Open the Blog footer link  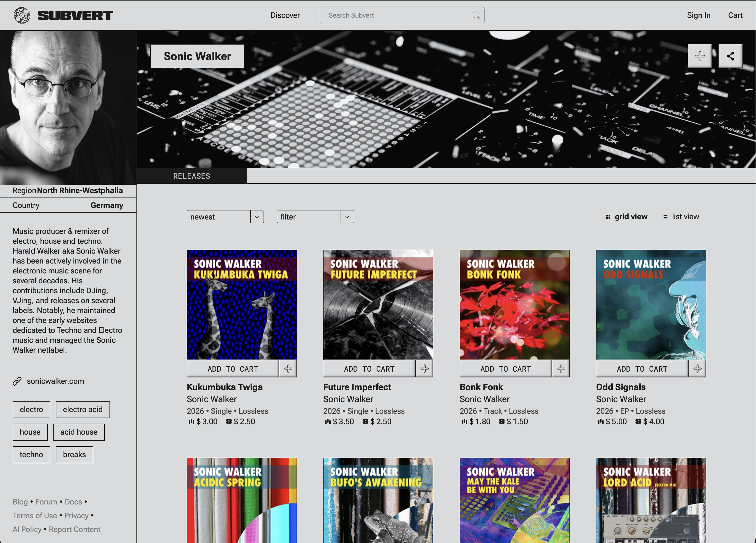(x=20, y=502)
